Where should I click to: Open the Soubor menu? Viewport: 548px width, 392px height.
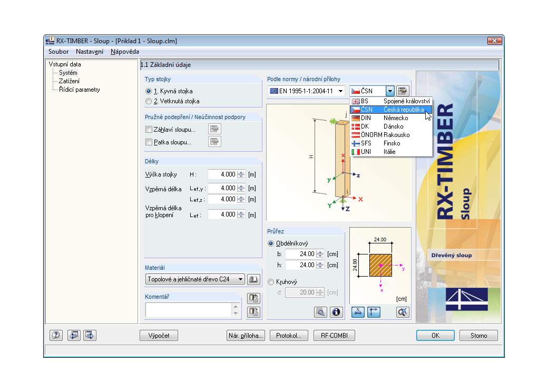(58, 52)
